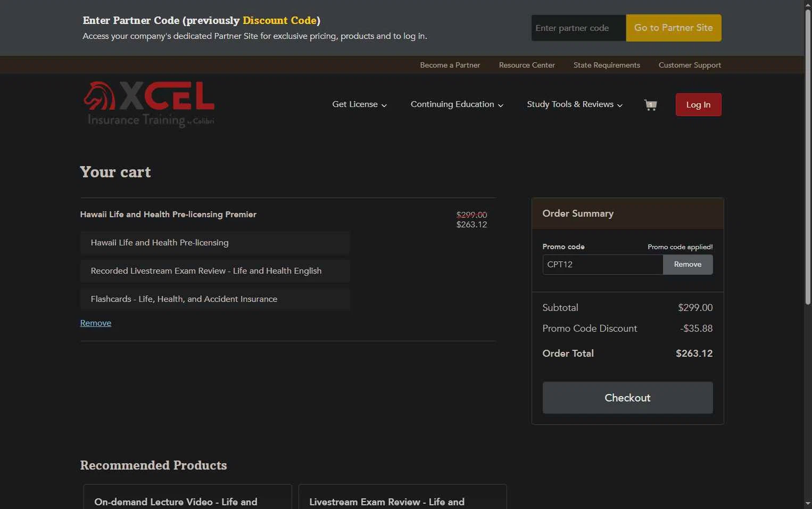Expand the Get License dropdown
Image resolution: width=812 pixels, height=509 pixels.
359,104
